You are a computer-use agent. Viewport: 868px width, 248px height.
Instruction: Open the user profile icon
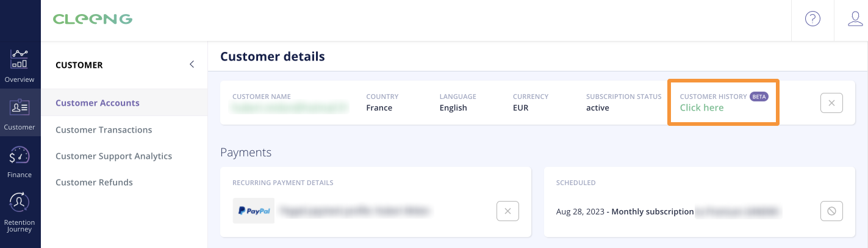(855, 19)
